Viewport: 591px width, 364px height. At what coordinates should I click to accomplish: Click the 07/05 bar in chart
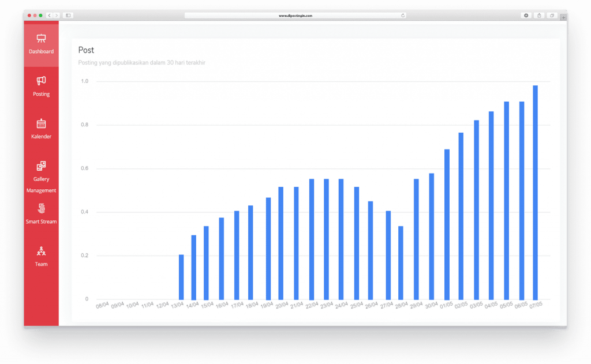point(535,192)
